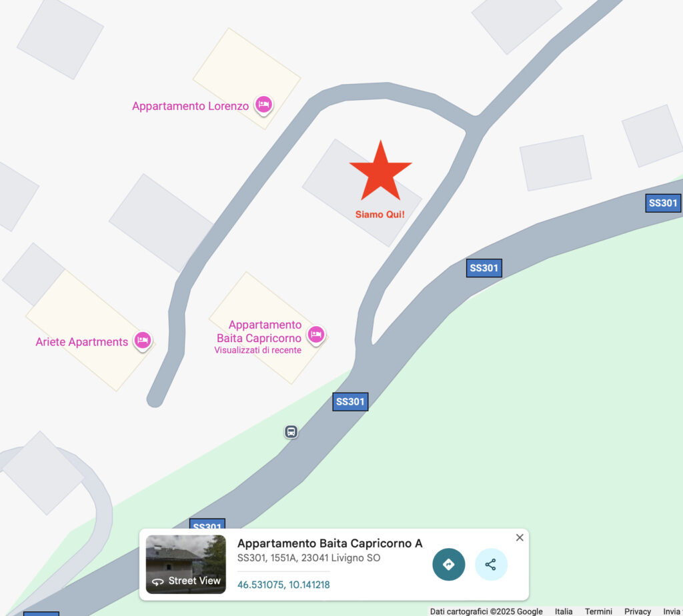Open the Street View thumbnail
Screen dimensions: 683x616
(x=186, y=564)
